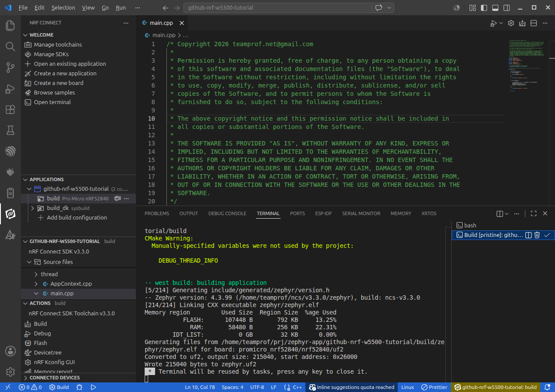Toggle the secondary side bar visibility
555x392 pixels.
(x=507, y=8)
